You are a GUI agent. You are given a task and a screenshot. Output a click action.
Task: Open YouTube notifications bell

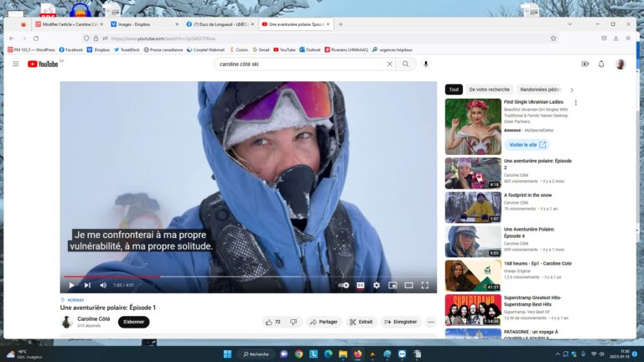tap(601, 64)
